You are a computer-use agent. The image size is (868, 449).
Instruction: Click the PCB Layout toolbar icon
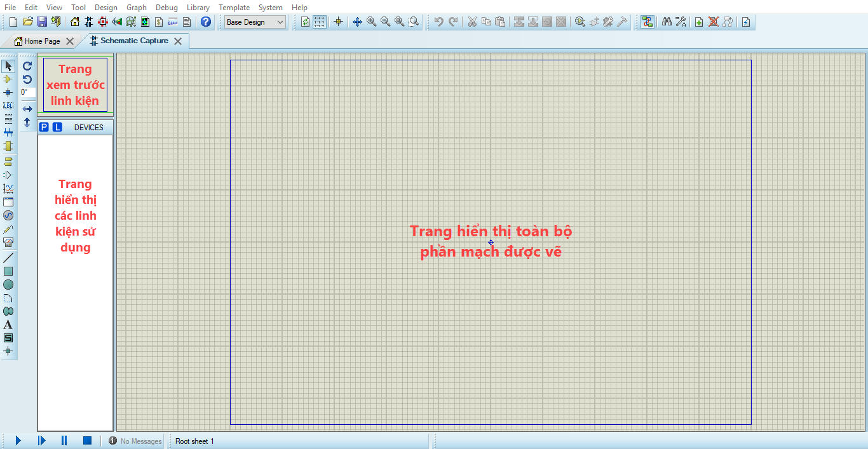point(103,22)
